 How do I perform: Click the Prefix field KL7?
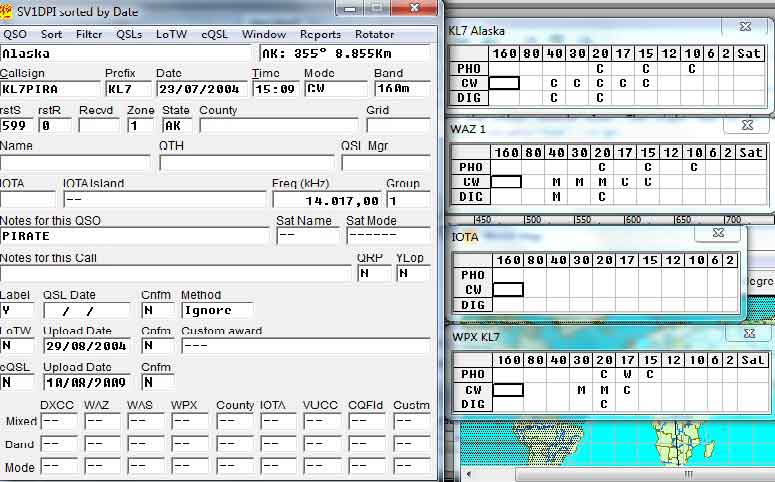coord(128,89)
